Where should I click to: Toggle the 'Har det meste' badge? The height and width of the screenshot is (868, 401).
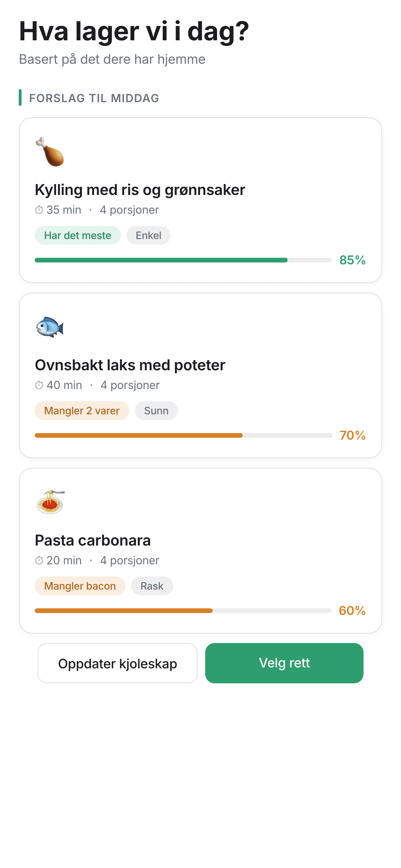coord(77,235)
